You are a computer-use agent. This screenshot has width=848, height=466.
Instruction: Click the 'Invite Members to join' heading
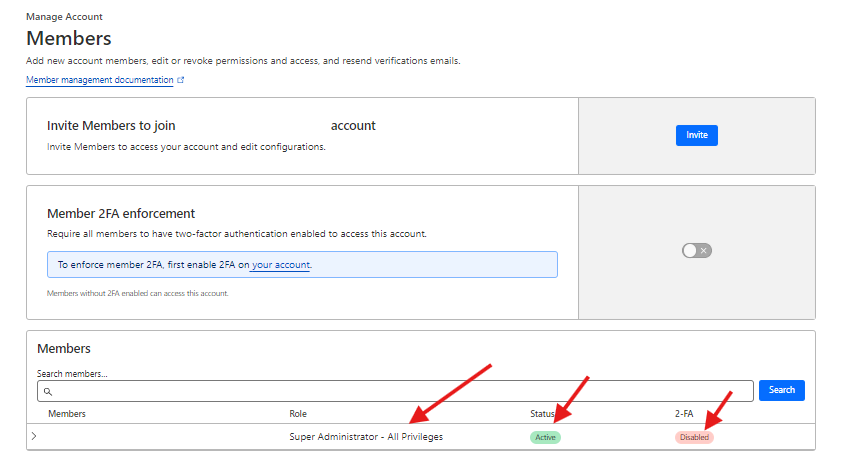pos(111,125)
